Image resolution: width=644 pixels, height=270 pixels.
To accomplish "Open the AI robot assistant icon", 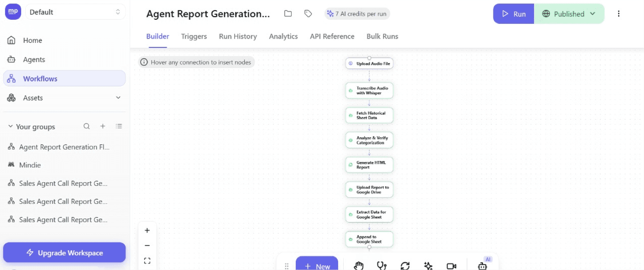I will point(482,265).
